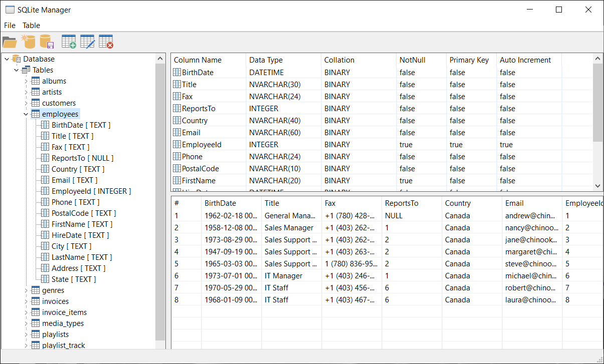
Task: Create a new database from the toolbar
Action: pyautogui.click(x=28, y=42)
